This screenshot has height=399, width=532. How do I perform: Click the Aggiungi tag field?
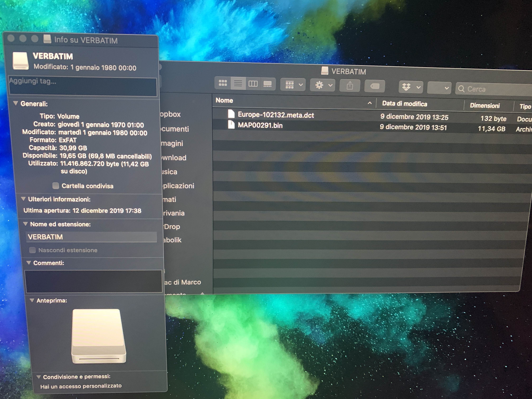pyautogui.click(x=83, y=86)
